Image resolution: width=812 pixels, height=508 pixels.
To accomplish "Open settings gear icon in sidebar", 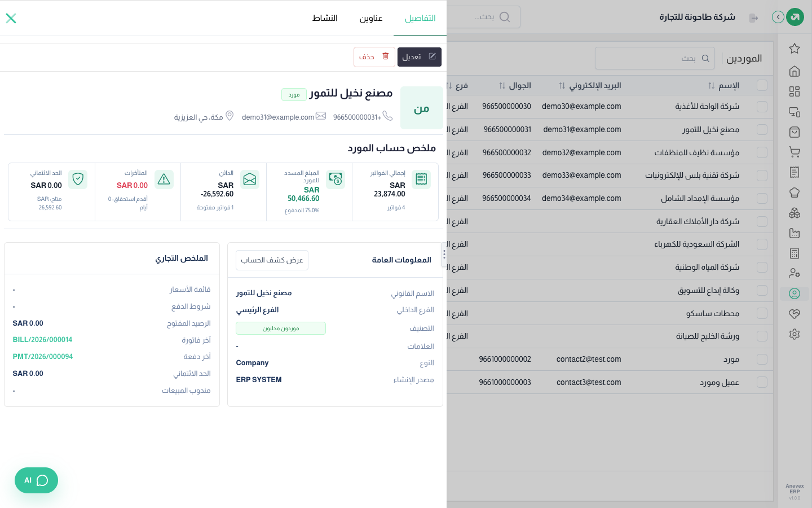I will pos(795,334).
